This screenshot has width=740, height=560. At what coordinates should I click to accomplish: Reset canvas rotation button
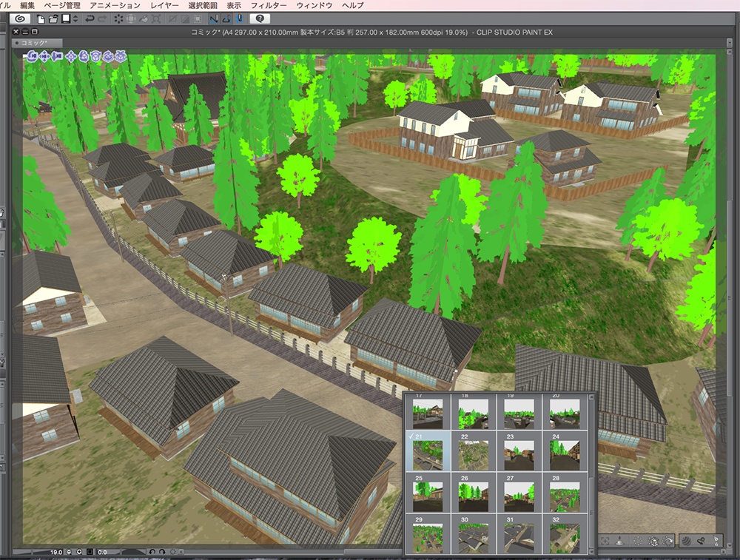172,552
